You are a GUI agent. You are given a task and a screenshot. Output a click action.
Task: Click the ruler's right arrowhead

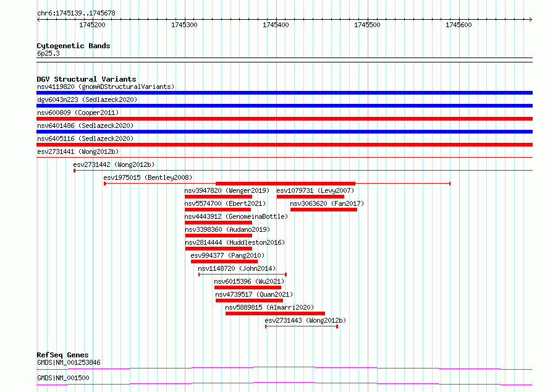click(x=531, y=20)
